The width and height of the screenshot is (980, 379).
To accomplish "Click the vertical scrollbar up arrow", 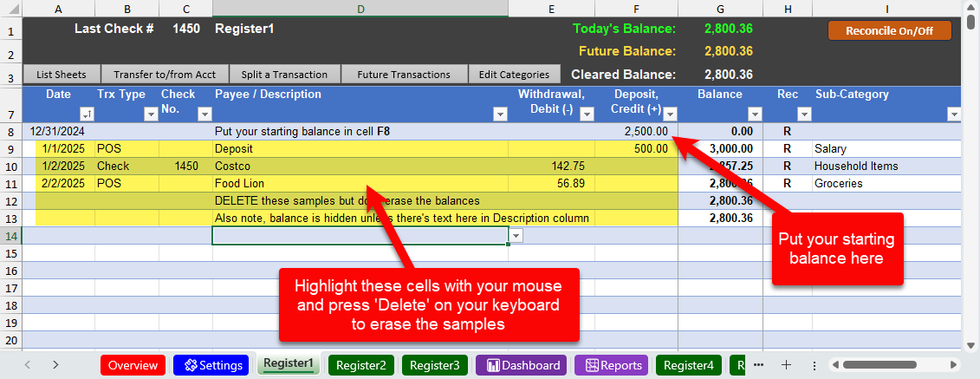I will tap(970, 6).
